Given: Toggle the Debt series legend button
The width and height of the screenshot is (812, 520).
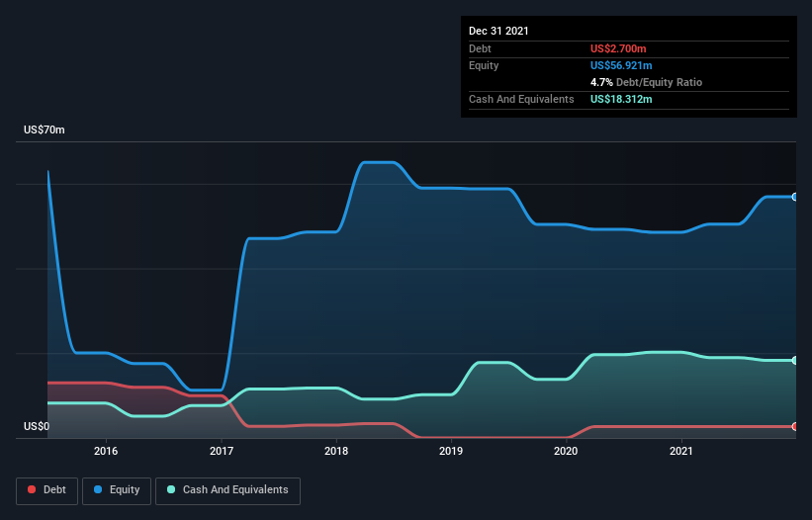Looking at the screenshot, I should (47, 490).
